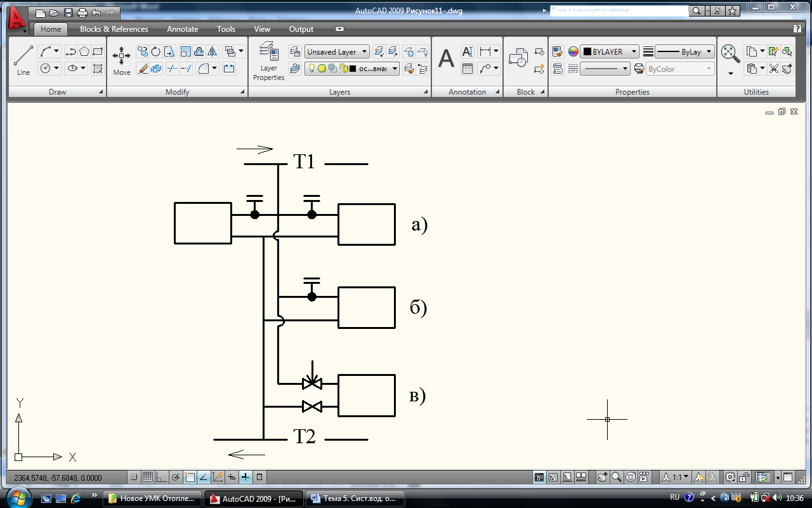Viewport: 812px width, 508px height.
Task: Expand the Draw panel title
Action: (57, 92)
